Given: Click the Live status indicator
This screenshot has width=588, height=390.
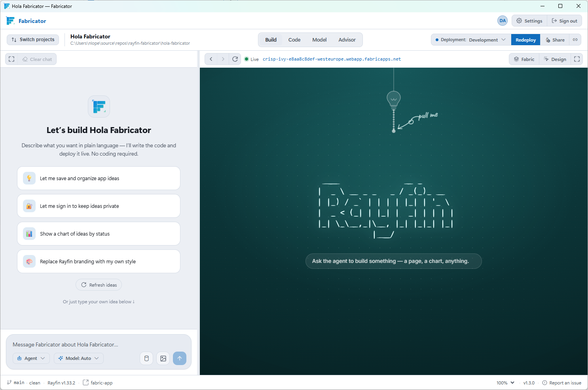Looking at the screenshot, I should [252, 59].
